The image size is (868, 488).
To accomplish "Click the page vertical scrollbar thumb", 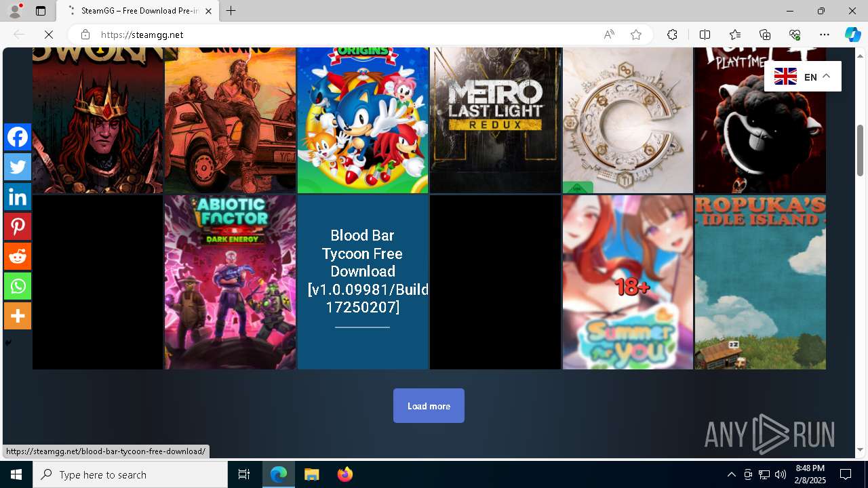I will click(860, 150).
